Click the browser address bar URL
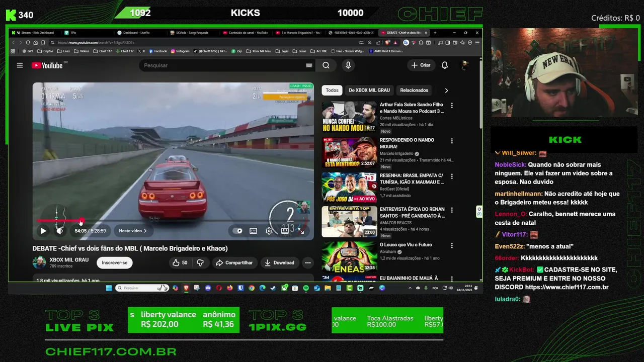Viewport: 644px width, 362px height. [96, 43]
